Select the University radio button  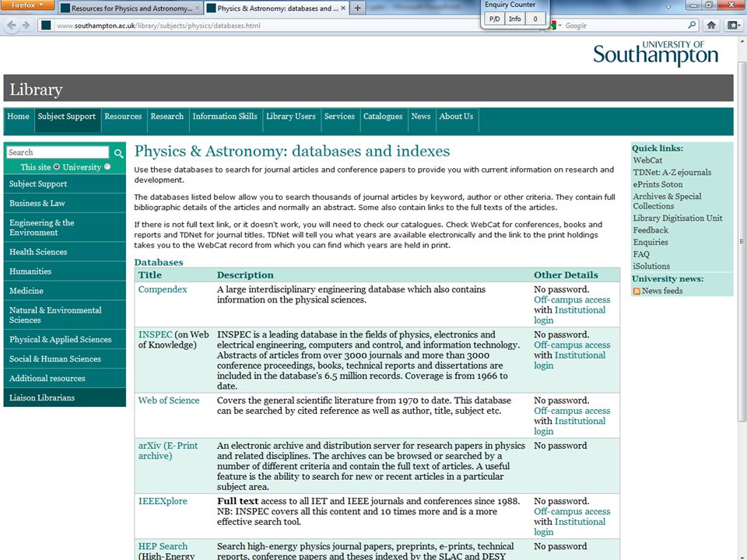[107, 166]
